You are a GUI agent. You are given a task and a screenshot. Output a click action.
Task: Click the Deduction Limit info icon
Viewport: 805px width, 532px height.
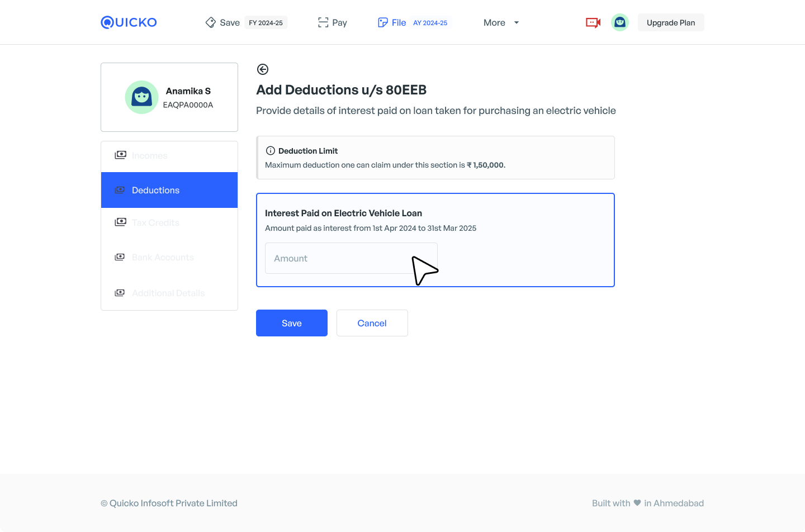[x=271, y=151]
